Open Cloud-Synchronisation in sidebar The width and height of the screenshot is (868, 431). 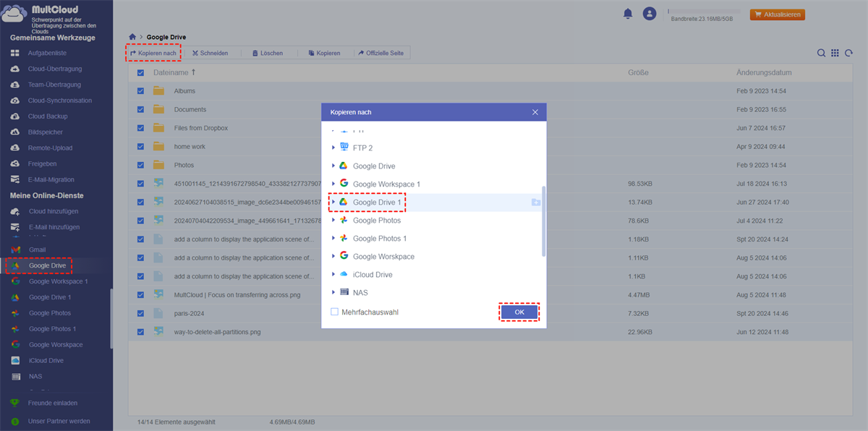[x=59, y=101]
